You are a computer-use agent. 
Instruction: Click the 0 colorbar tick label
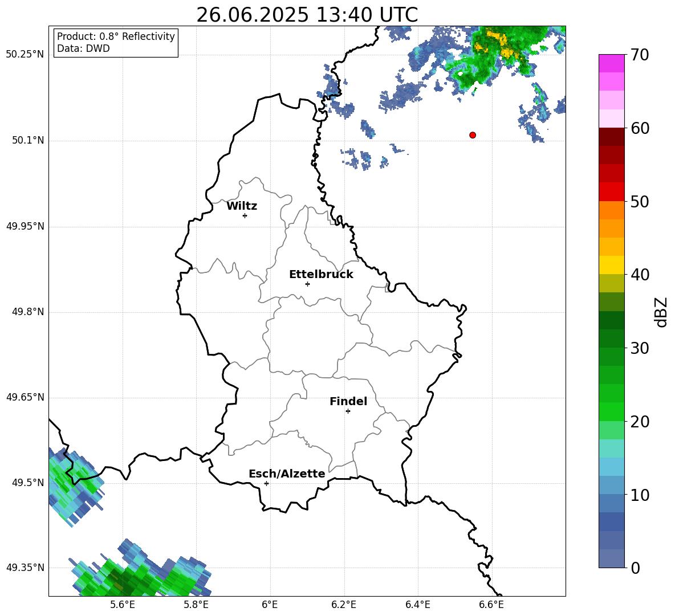[x=635, y=568]
